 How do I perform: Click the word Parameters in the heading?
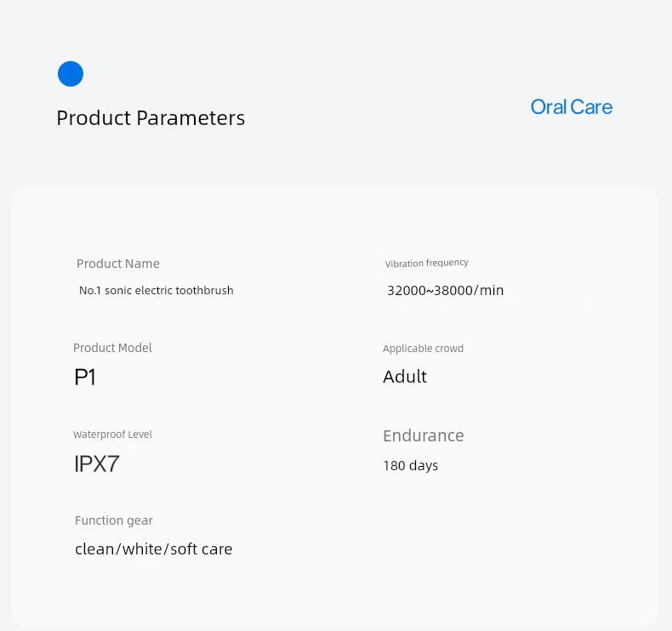pyautogui.click(x=191, y=118)
